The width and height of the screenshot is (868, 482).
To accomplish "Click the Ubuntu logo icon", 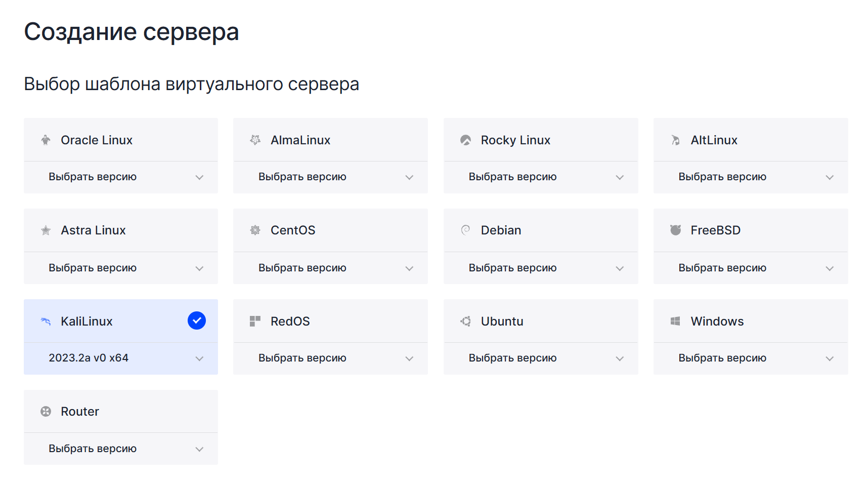I will [466, 321].
